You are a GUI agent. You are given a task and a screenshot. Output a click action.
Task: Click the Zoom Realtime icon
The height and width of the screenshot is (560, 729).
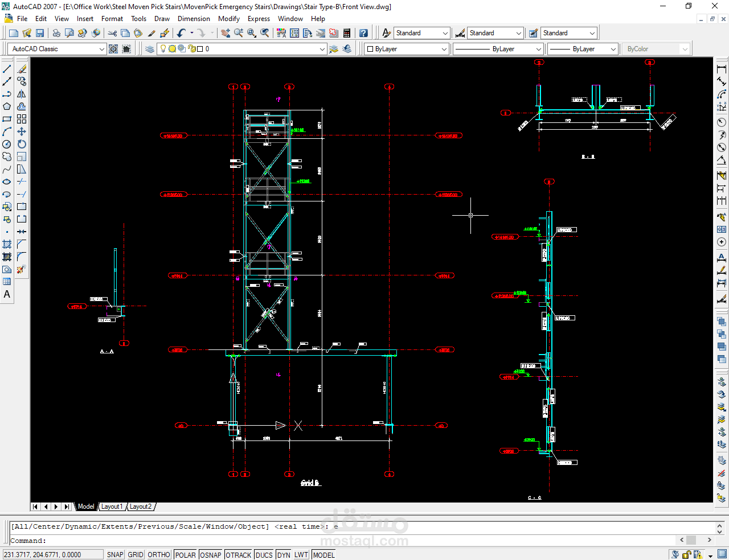pyautogui.click(x=239, y=33)
